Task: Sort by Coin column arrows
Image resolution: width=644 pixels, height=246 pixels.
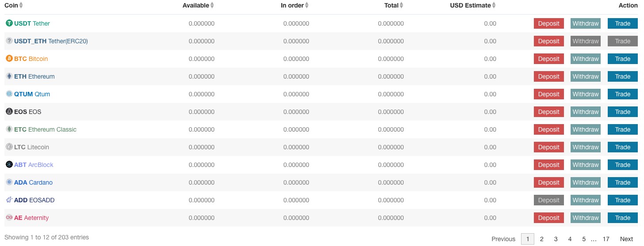Action: tap(21, 5)
